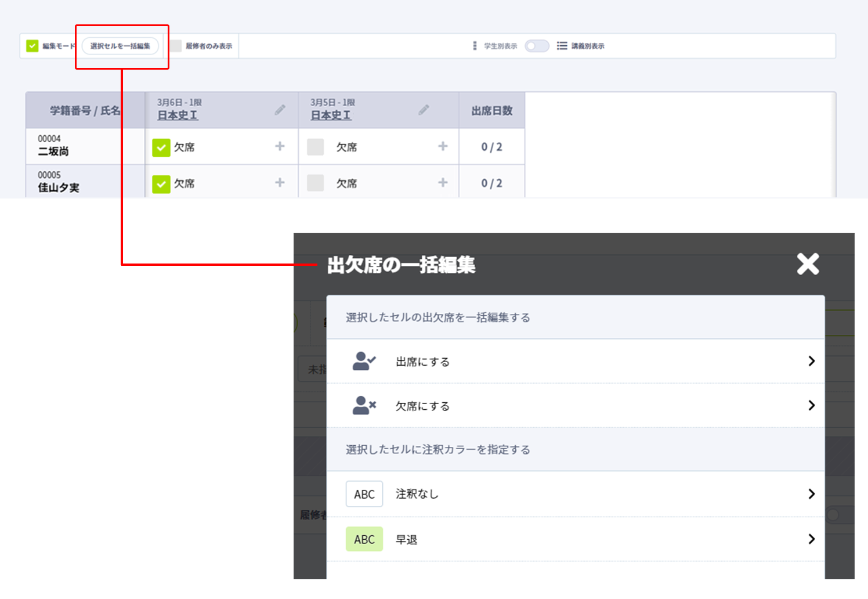Click pencil icon in 3月6日 日本史I header
Screen dimensions: 868x599
pos(280,110)
